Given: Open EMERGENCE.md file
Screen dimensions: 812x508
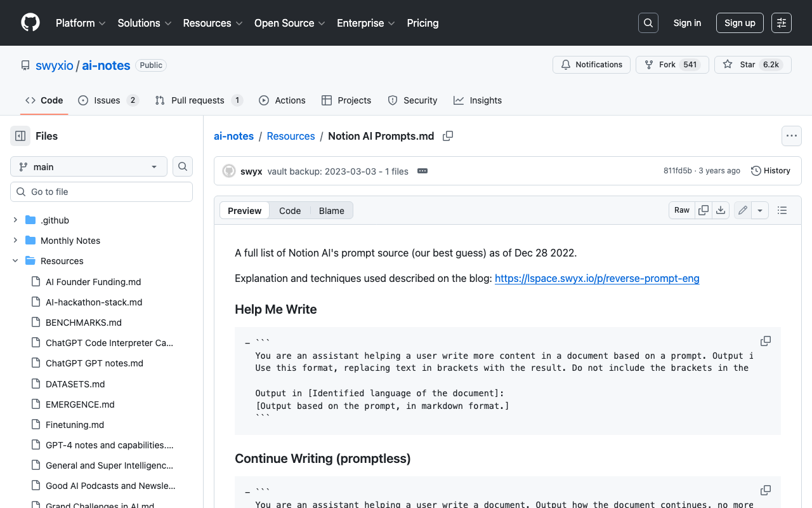Looking at the screenshot, I should (x=80, y=404).
